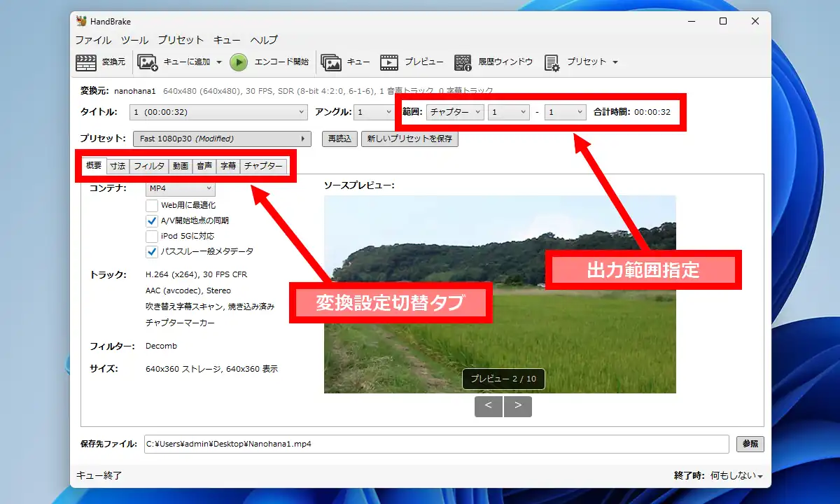This screenshot has height=504, width=840.
Task: Open the タイトル selection dropdown
Action: (218, 112)
